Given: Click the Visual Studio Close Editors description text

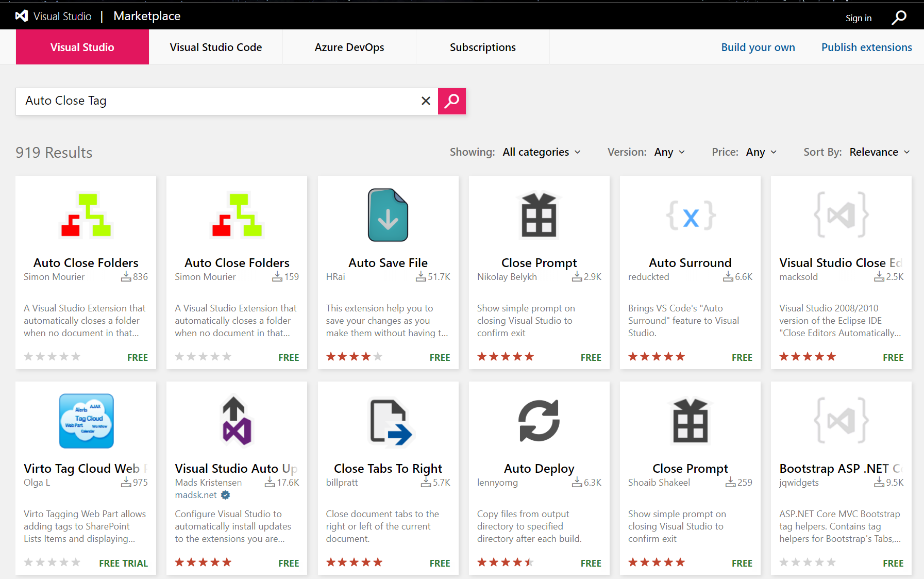Looking at the screenshot, I should (840, 321).
